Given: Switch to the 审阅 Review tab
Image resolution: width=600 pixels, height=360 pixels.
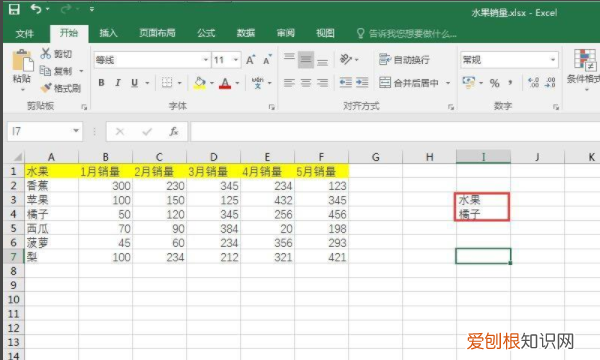Looking at the screenshot, I should (286, 33).
